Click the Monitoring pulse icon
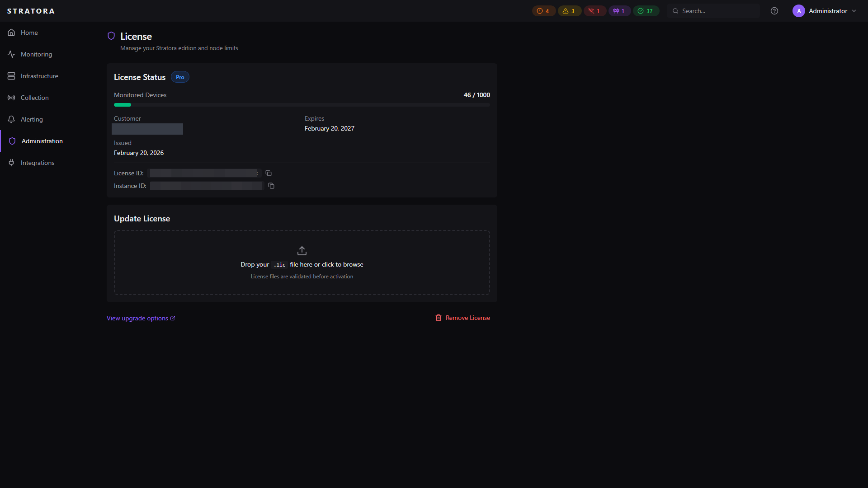The height and width of the screenshot is (488, 868). (11, 54)
